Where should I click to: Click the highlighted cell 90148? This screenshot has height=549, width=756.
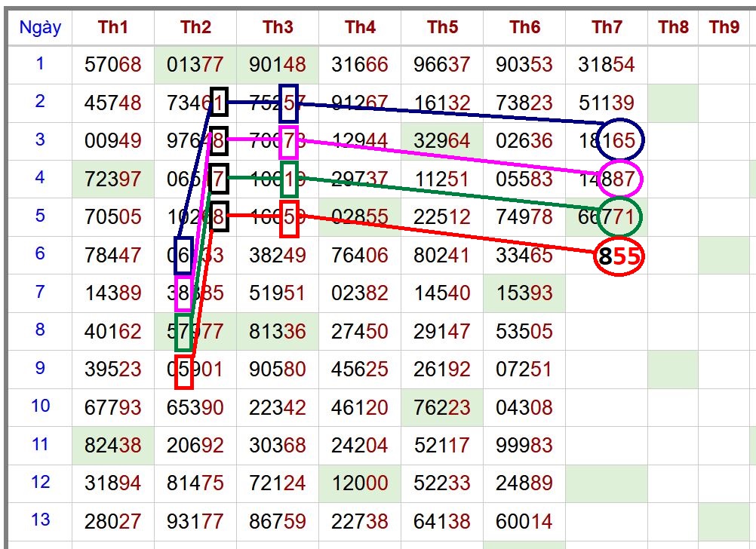click(x=278, y=64)
